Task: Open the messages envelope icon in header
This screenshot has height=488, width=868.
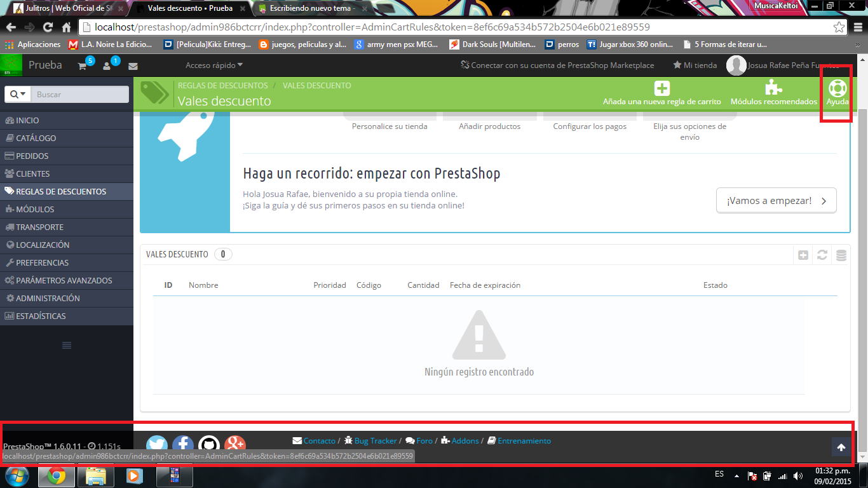Action: (x=133, y=66)
